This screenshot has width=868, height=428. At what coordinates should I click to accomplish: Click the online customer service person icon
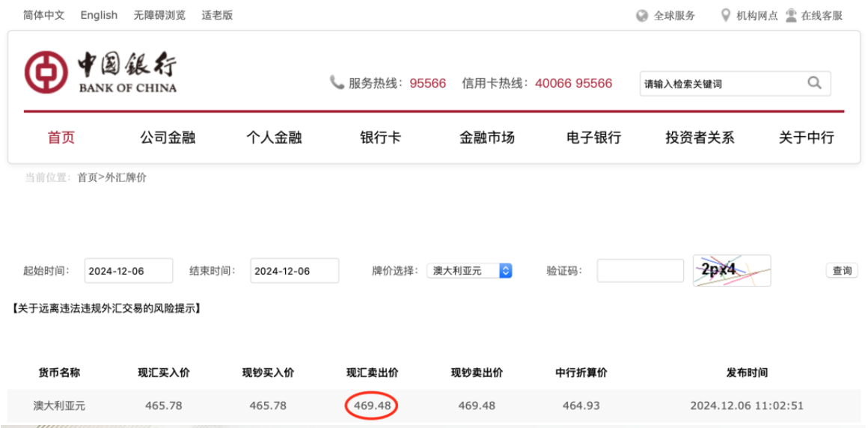pos(791,15)
